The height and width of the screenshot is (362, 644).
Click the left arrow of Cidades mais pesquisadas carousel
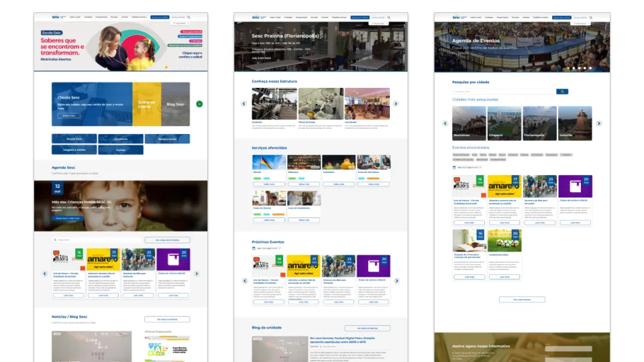(445, 123)
